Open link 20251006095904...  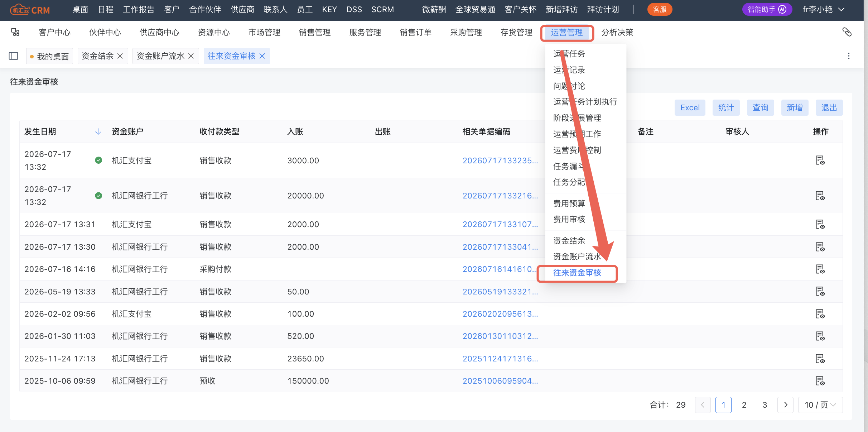tap(500, 381)
